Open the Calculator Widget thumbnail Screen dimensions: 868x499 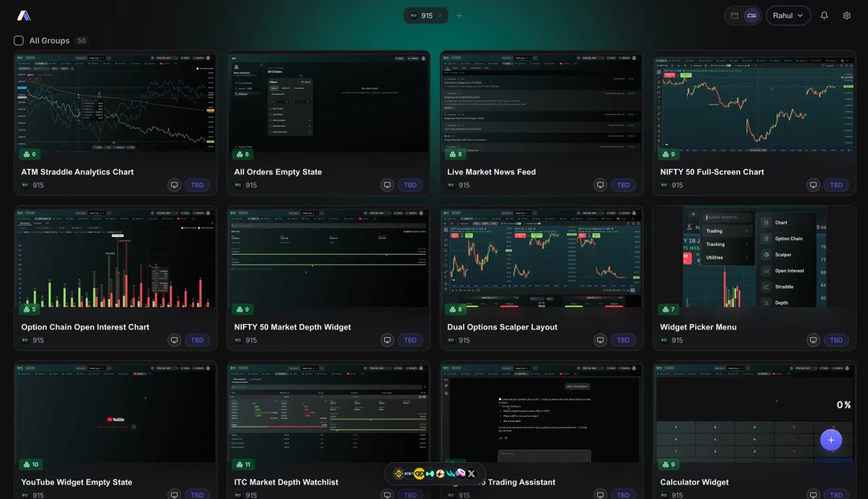(755, 413)
